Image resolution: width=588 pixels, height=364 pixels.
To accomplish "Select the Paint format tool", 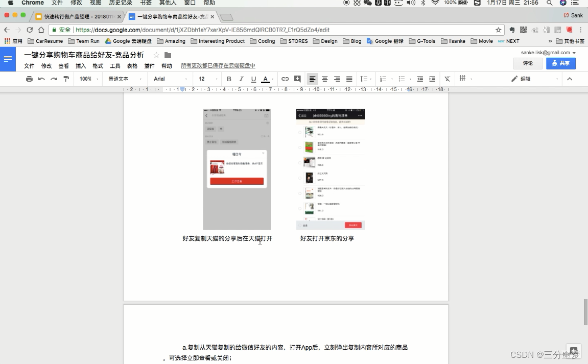I will [66, 79].
